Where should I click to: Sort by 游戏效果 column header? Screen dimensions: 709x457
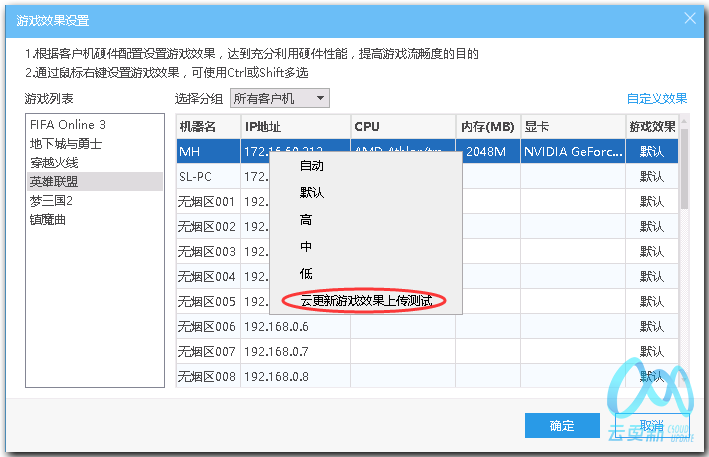pos(652,127)
